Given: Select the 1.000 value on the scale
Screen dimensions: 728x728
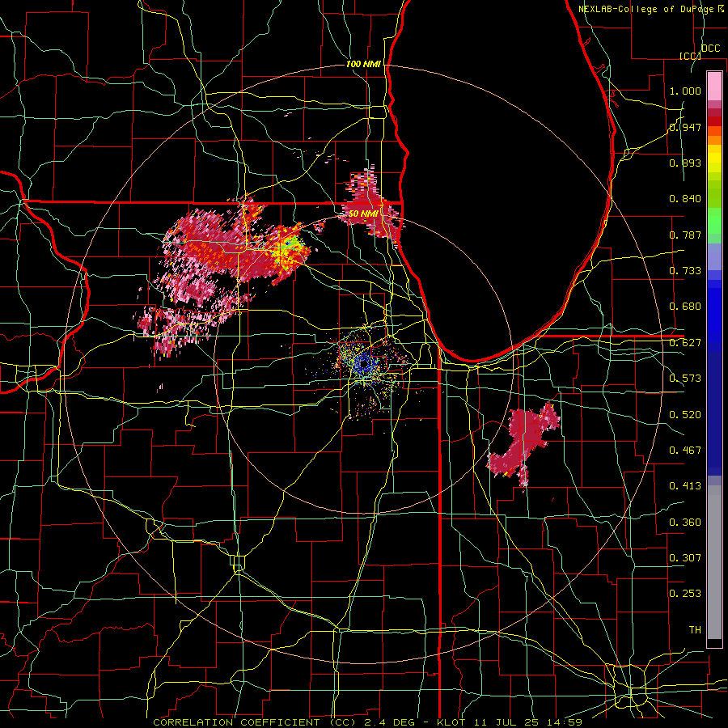Looking at the screenshot, I should pyautogui.click(x=685, y=91).
